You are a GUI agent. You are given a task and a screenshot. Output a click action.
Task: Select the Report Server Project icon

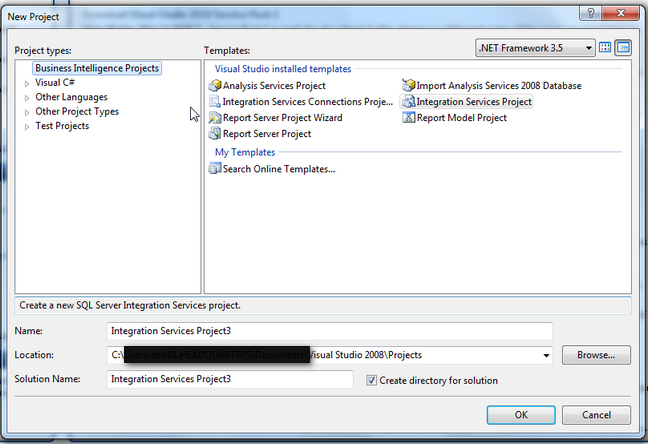click(215, 134)
